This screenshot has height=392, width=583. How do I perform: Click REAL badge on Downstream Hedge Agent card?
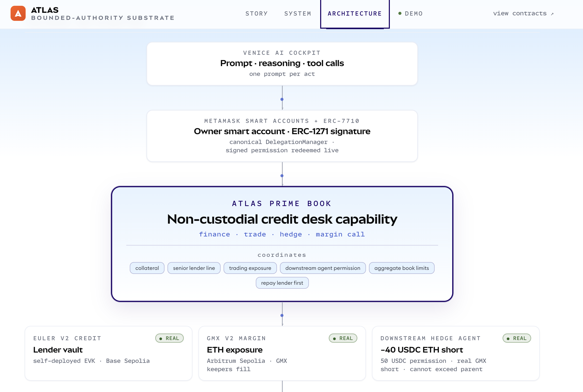[x=517, y=338]
